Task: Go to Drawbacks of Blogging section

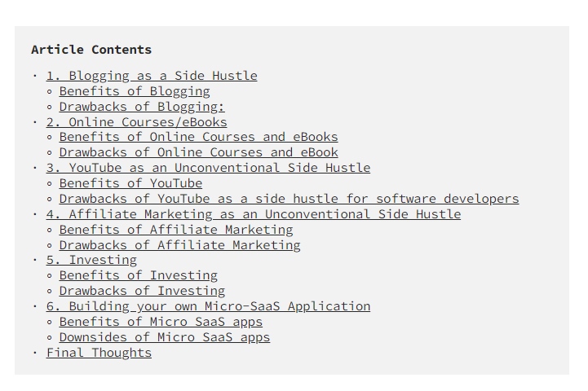Action: tap(142, 107)
